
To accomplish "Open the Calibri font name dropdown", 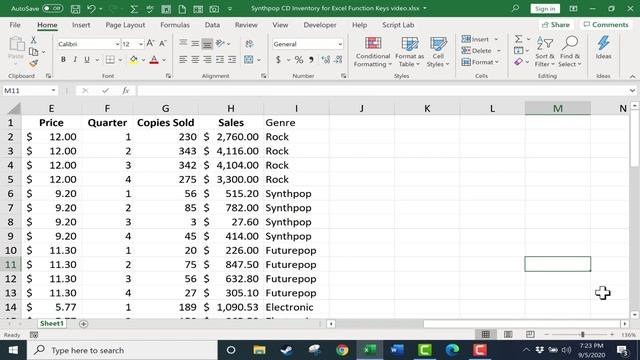I will pos(117,44).
